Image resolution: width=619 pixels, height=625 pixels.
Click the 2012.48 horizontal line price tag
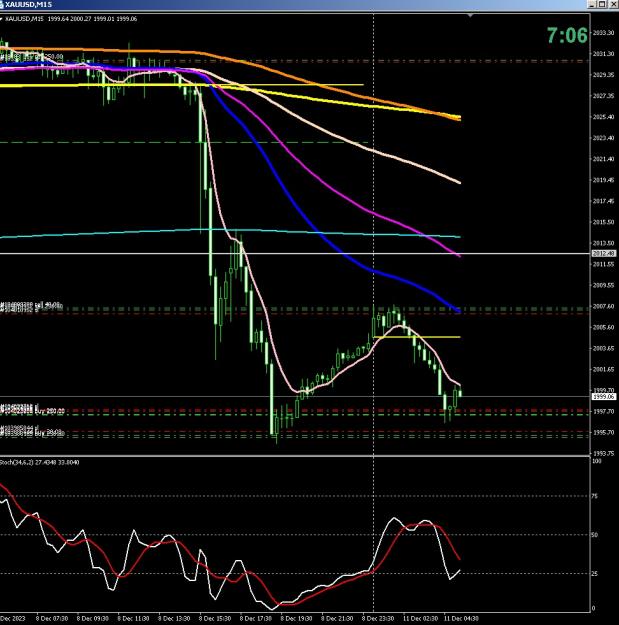tap(604, 254)
